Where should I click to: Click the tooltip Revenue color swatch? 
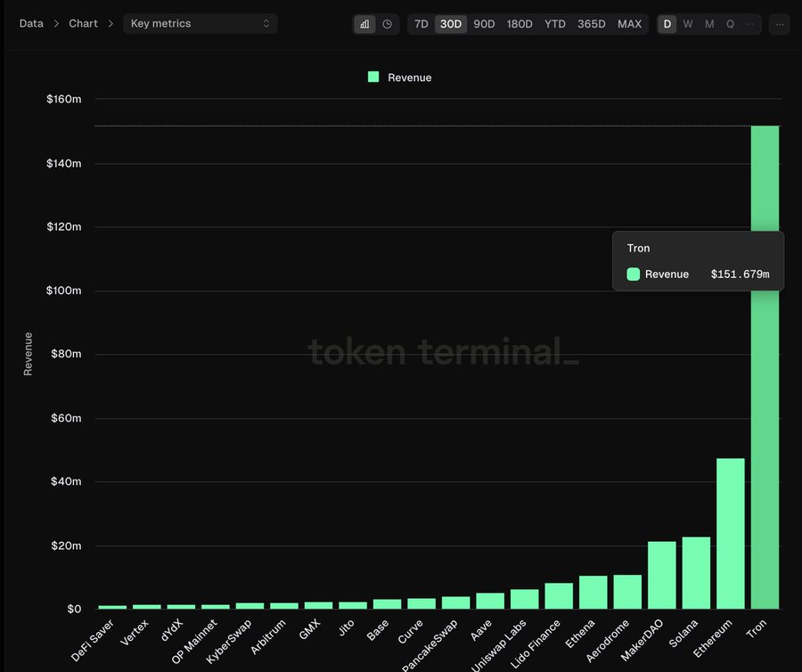point(634,275)
